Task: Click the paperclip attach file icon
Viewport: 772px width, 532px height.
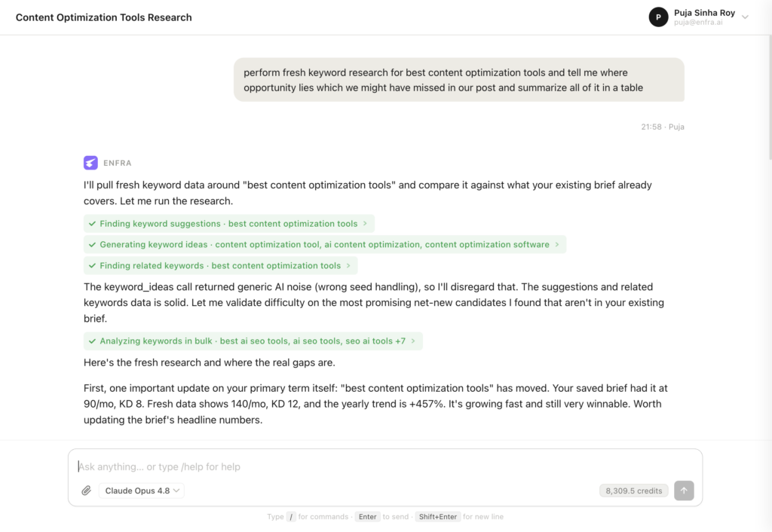Action: (x=86, y=491)
